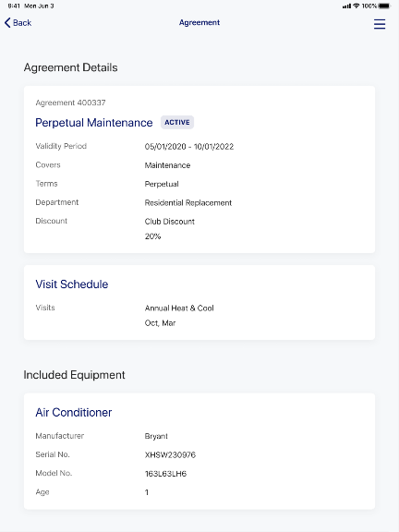Select the Agreement 400337 number text
Screen dimensions: 399x532
point(70,103)
